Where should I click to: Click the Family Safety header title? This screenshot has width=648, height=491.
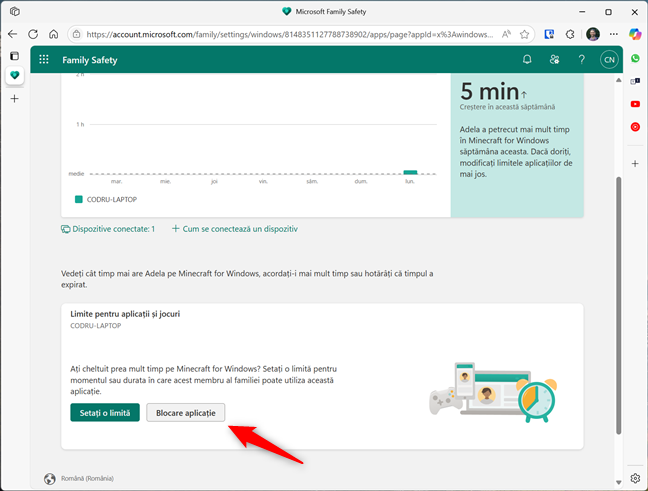(90, 60)
